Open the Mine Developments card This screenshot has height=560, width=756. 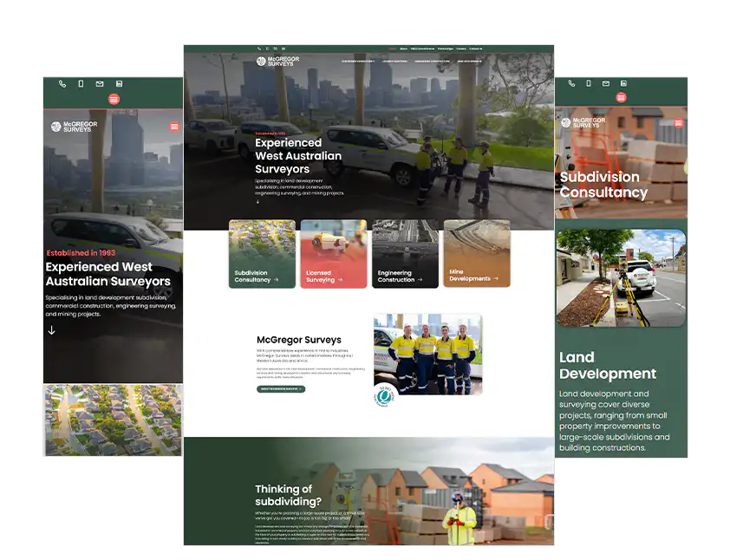477,253
